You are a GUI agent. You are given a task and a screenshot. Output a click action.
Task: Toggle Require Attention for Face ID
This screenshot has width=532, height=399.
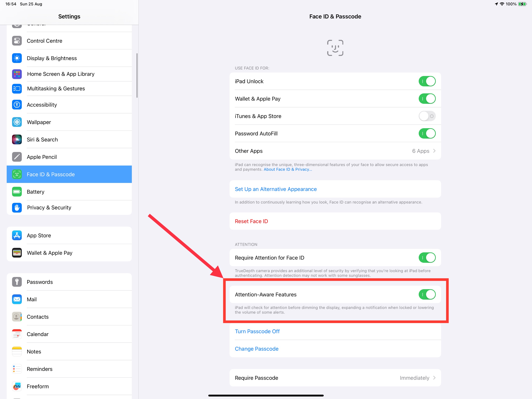427,258
